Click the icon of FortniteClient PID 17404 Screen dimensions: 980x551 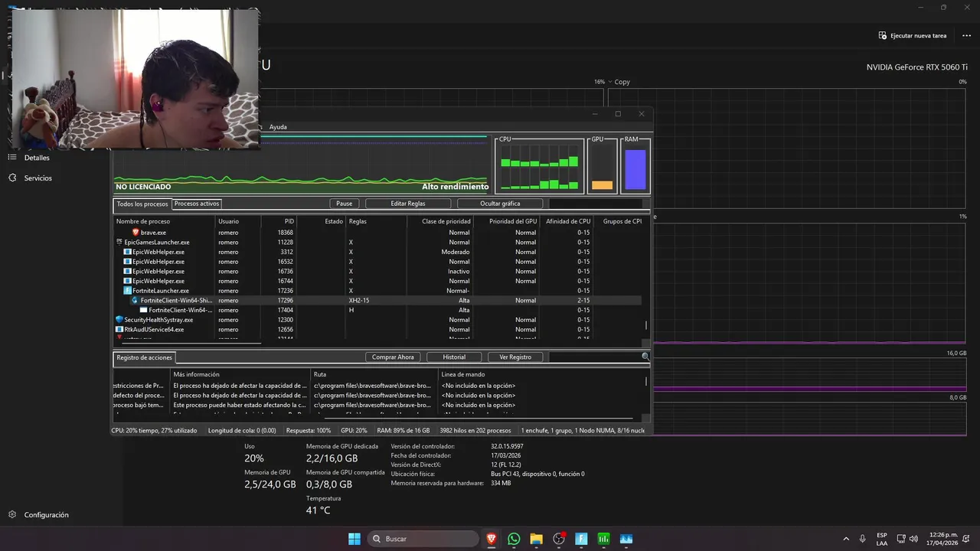143,310
